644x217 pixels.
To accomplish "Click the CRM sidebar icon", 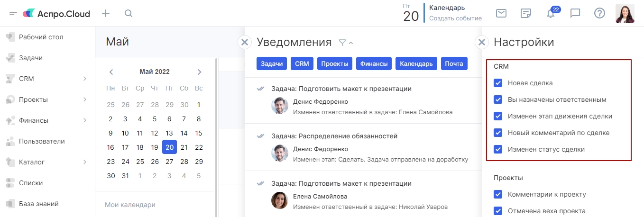I will click(x=10, y=79).
